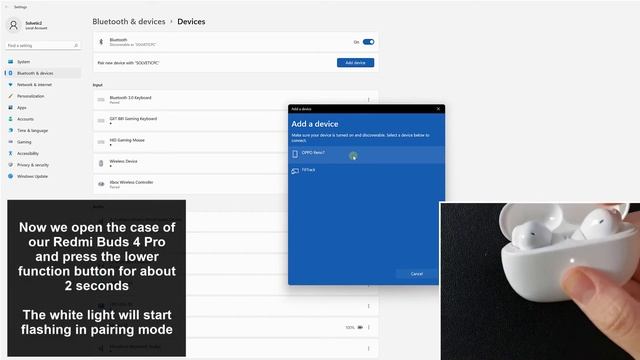Open the Gaming settings category

24,142
